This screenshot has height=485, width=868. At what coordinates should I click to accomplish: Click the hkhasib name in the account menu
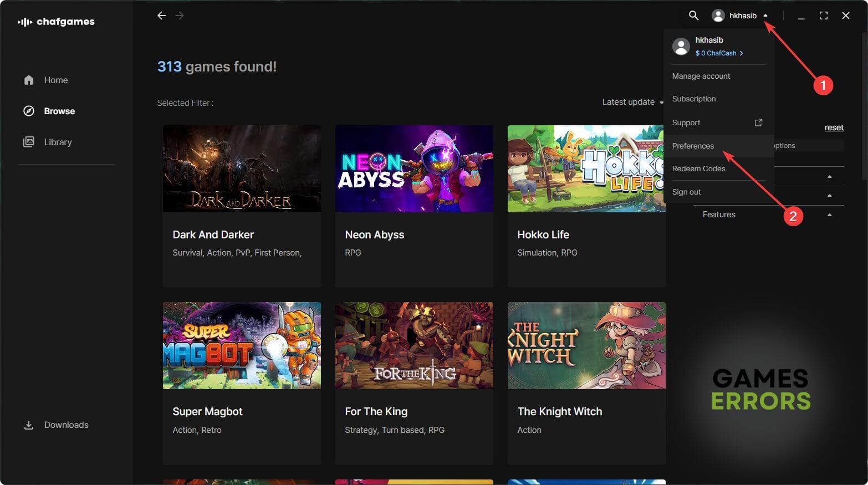coord(709,40)
